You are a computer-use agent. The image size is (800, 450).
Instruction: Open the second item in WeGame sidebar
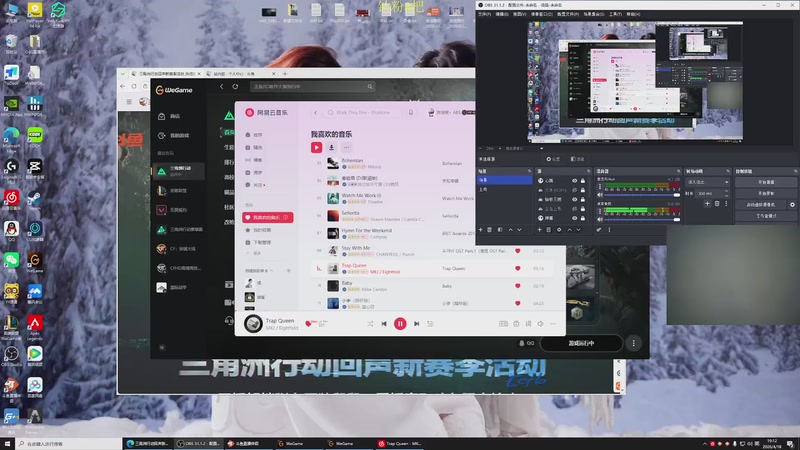click(177, 136)
